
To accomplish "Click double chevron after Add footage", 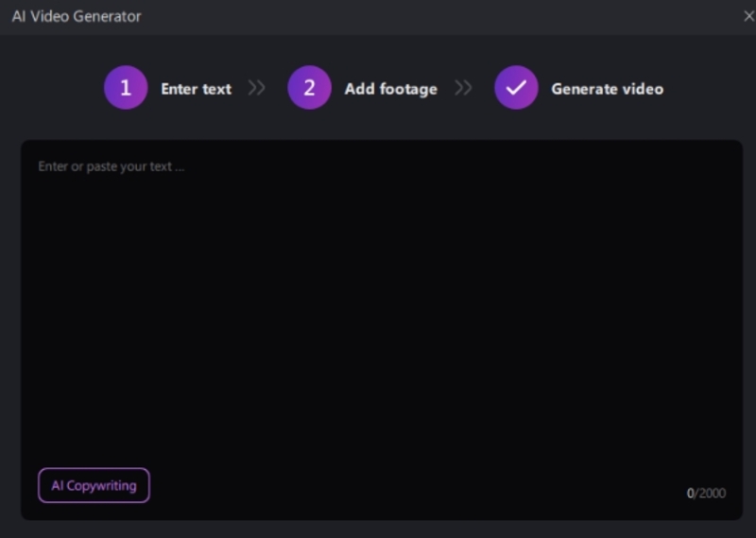I will 463,88.
